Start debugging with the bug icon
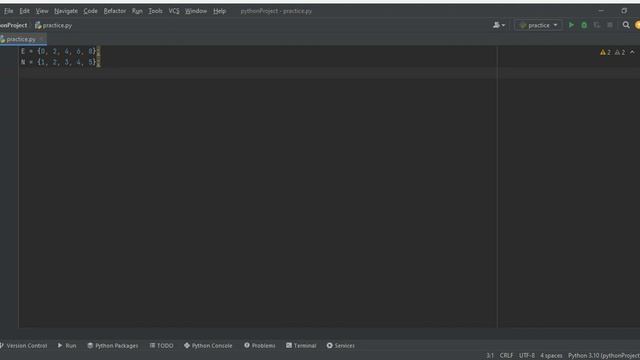Viewport: 640px width, 360px height. pyautogui.click(x=584, y=25)
